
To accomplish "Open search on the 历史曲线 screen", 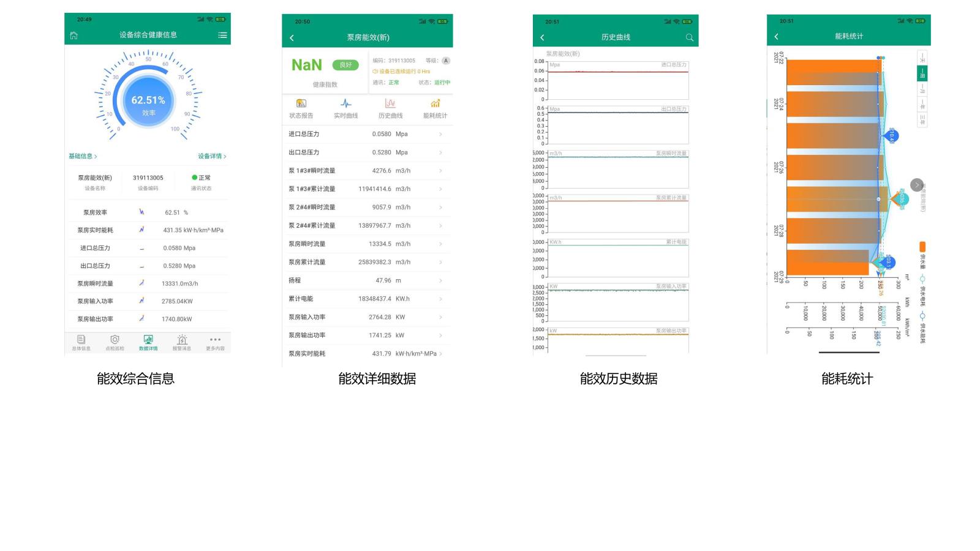I will [690, 37].
